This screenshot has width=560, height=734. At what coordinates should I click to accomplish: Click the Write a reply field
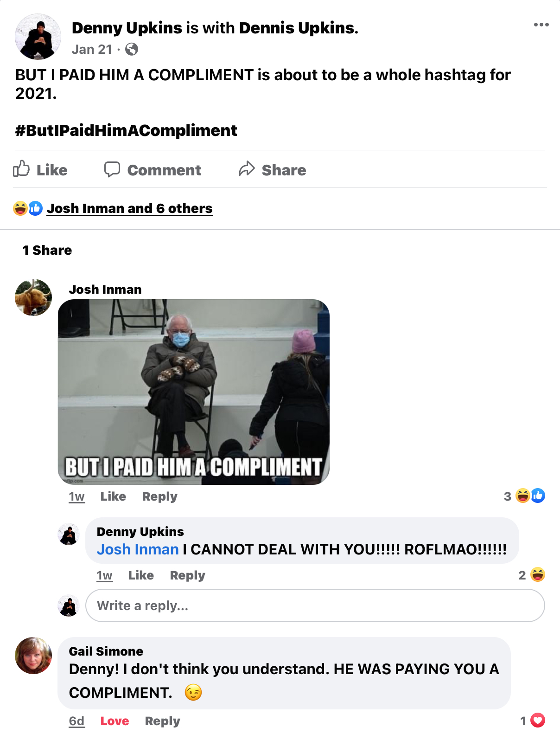(x=315, y=605)
